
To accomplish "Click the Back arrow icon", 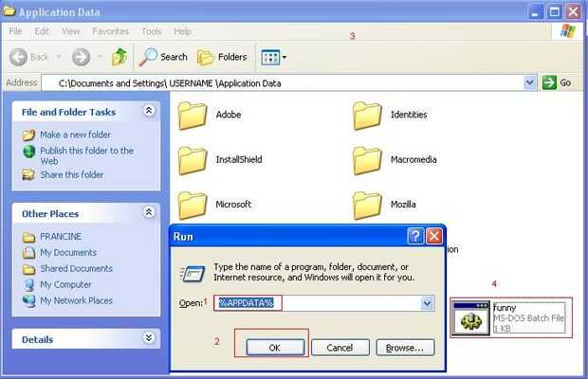I will coord(18,57).
